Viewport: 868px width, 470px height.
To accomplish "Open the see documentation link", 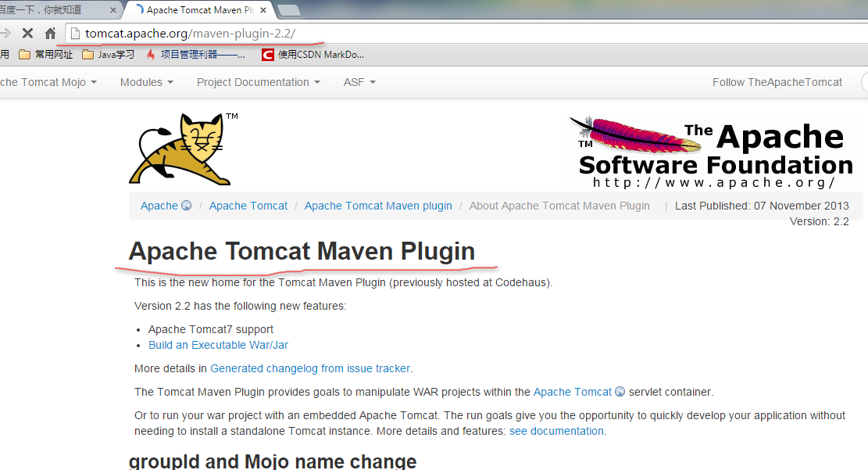I will [556, 431].
